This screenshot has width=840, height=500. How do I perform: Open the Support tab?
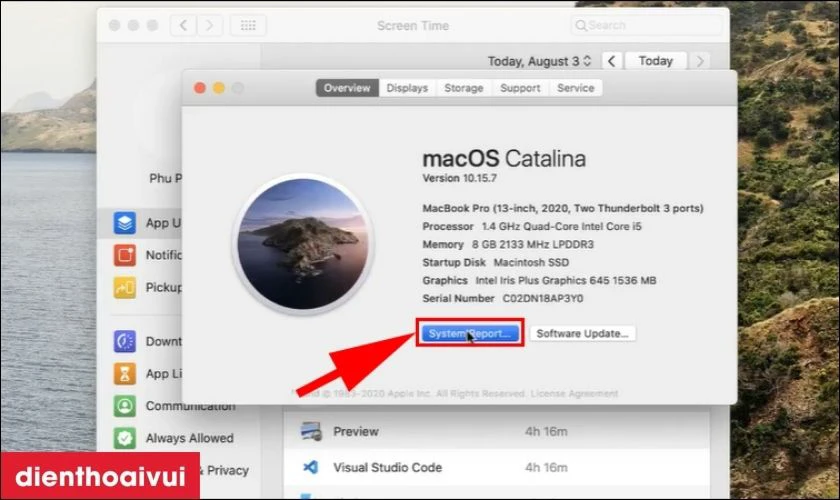point(520,88)
